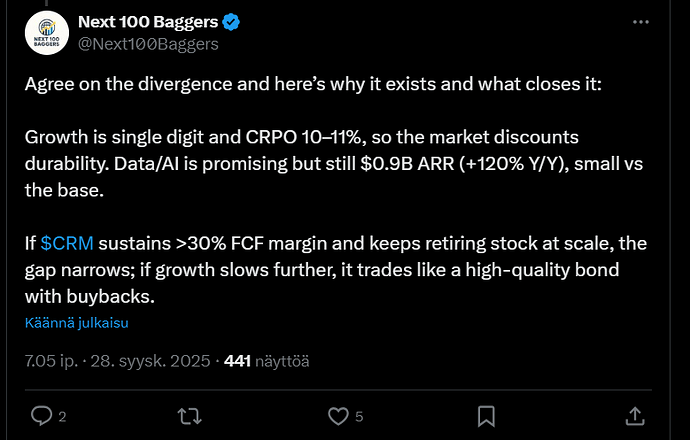Screen dimensions: 690x440
Task: Click the paragraph mentioning CRPO 10–11%
Action: point(334,164)
